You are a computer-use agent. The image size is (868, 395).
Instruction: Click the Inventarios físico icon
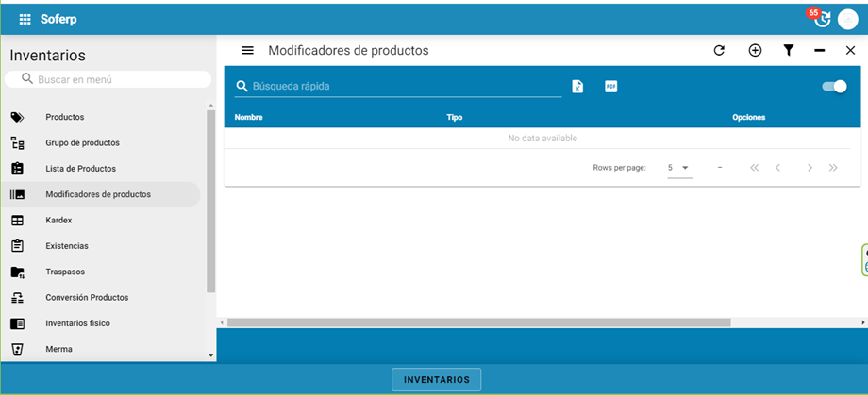[18, 323]
